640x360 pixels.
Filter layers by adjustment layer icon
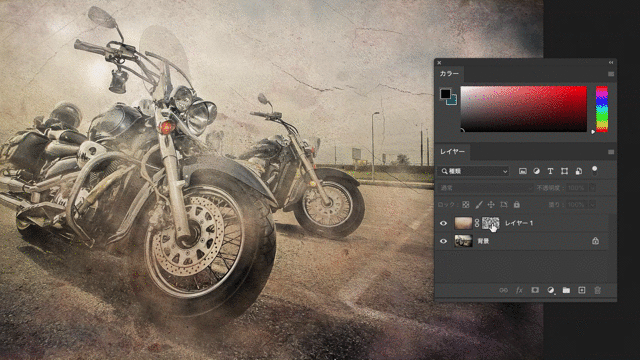pos(536,171)
